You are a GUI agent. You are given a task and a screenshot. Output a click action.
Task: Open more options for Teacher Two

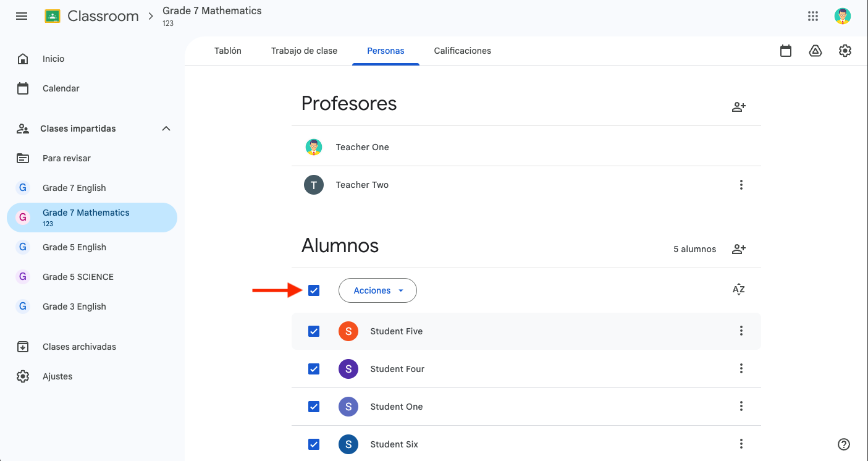point(741,185)
